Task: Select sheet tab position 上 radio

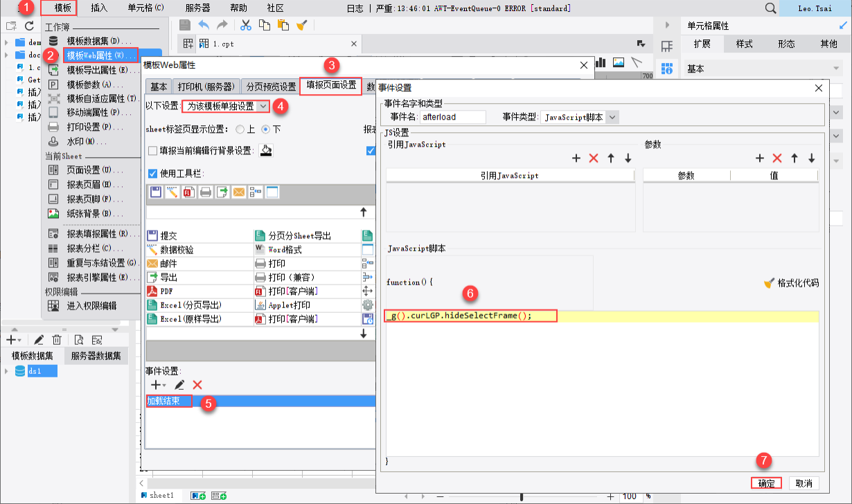Action: [240, 129]
